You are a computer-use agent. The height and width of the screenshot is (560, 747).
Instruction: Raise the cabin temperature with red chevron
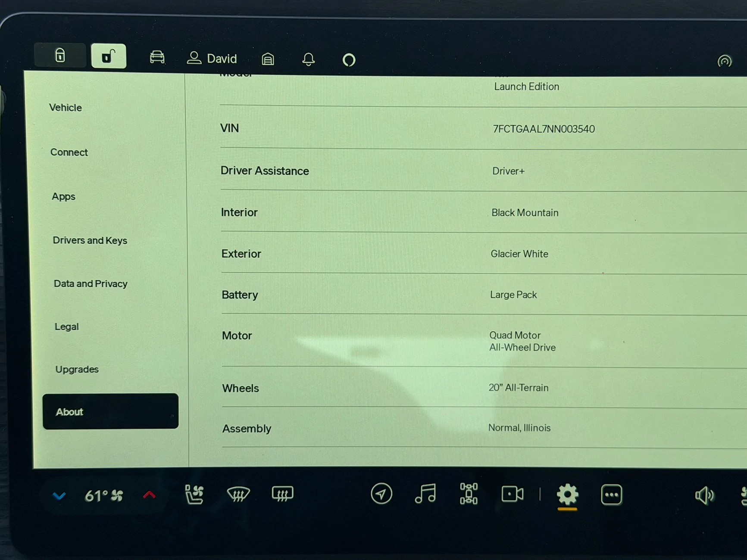(149, 495)
